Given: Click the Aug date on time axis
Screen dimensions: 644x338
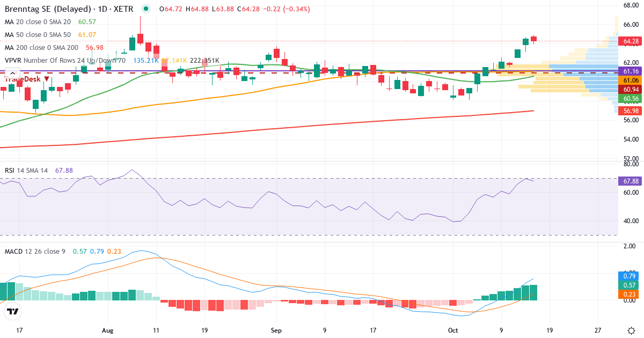Looking at the screenshot, I should click(x=108, y=331).
